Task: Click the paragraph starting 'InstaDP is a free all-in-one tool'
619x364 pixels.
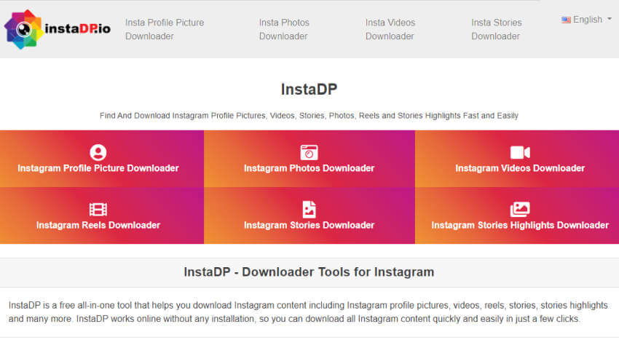Action: (x=308, y=312)
